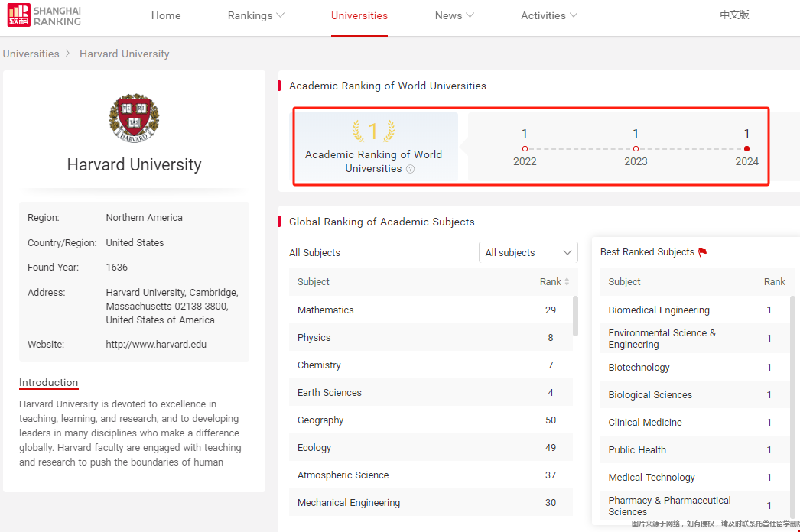Click the ShanghaiRanking logo
Screen dimensions: 800x532
pos(44,15)
